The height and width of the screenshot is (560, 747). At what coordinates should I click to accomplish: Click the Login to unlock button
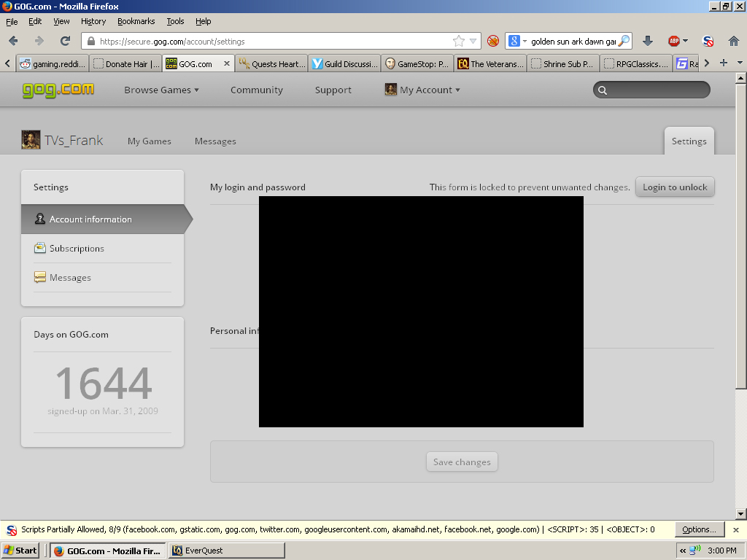[x=675, y=187]
